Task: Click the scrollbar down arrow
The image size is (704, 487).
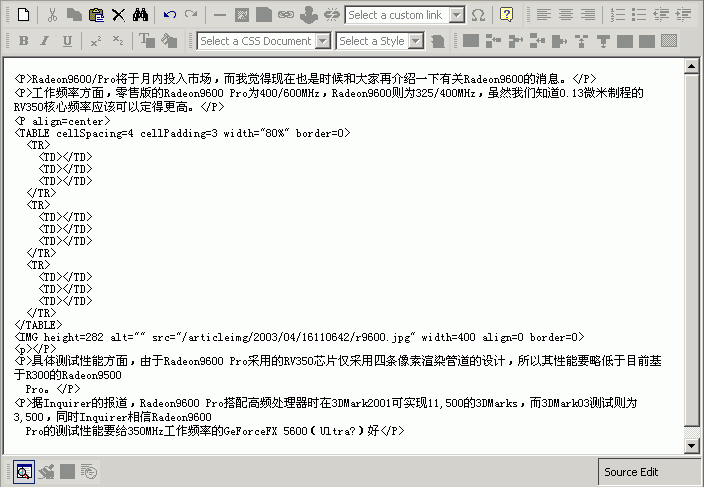Action: pyautogui.click(x=691, y=446)
